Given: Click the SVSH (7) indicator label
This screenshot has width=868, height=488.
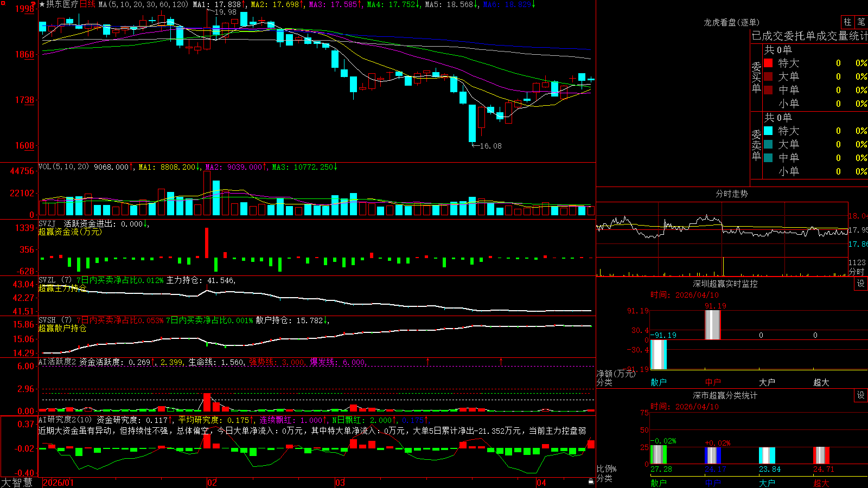Looking at the screenshot, I should [55, 320].
